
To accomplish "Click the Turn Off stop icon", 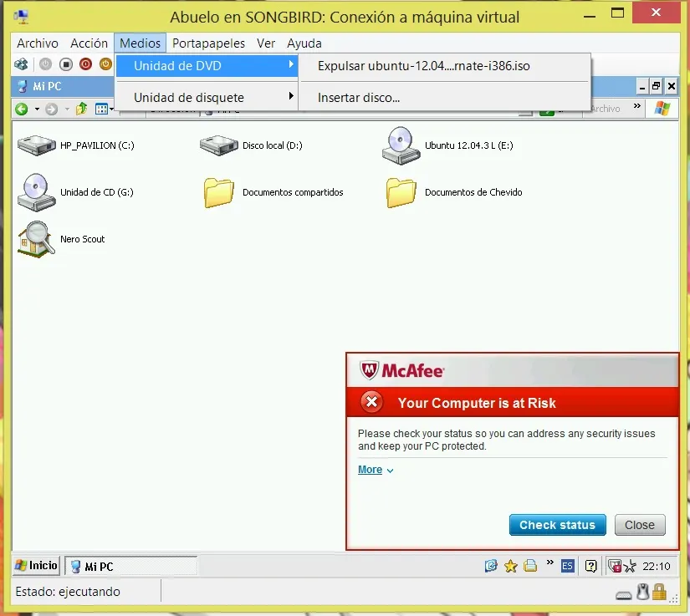I will click(66, 64).
